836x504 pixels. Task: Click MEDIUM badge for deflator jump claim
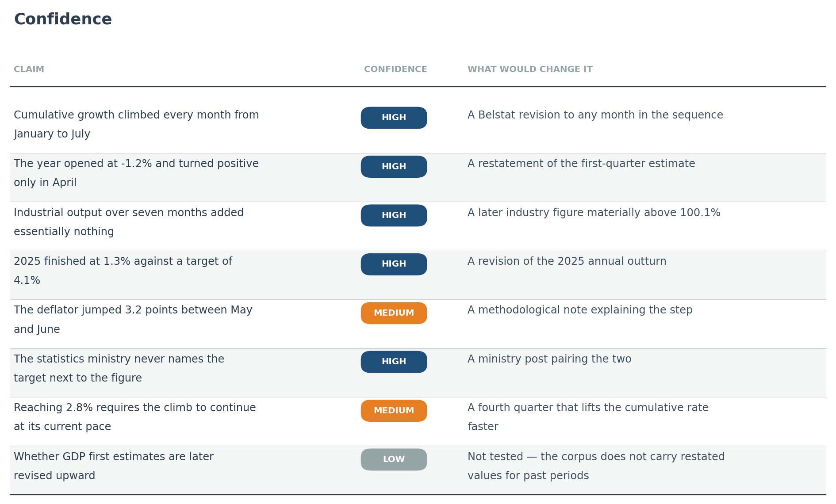394,313
